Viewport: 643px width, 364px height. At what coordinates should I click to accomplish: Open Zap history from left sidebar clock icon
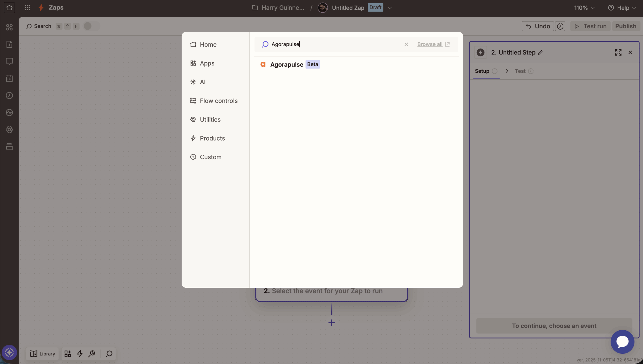[9, 95]
